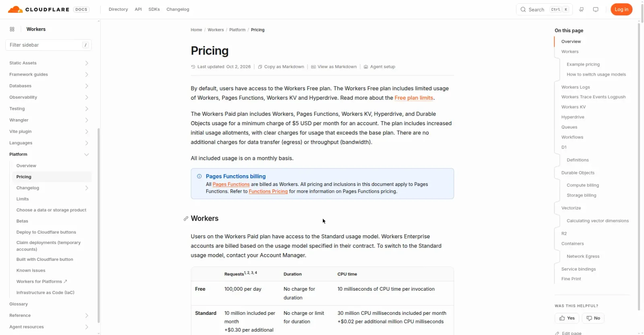Click the View as Markdown icon
Image resolution: width=644 pixels, height=335 pixels.
coord(313,67)
